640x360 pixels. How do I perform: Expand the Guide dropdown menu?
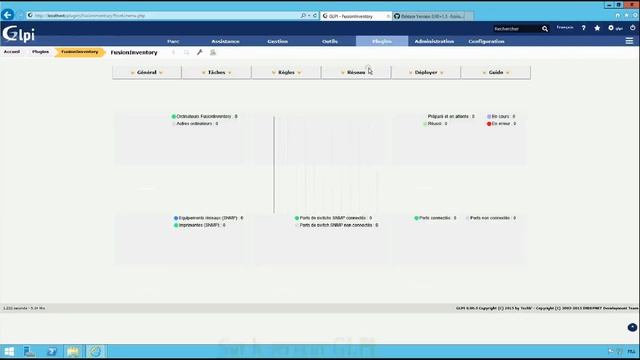point(496,72)
